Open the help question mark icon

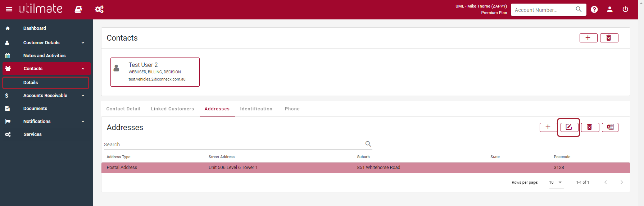594,9
